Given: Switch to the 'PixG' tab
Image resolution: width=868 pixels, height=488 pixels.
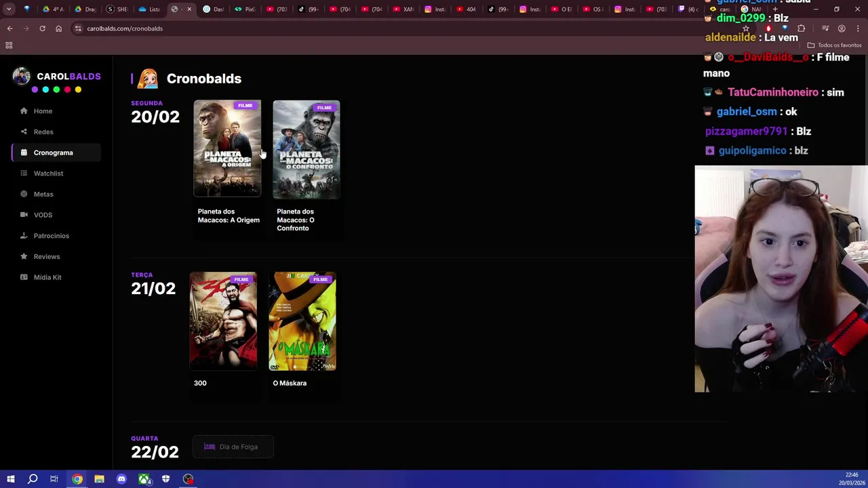Looking at the screenshot, I should pos(245,9).
